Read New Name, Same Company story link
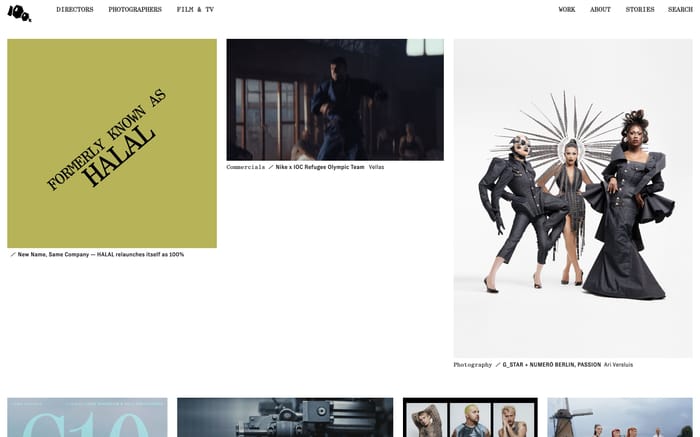Viewport: 700px width, 437px height. pyautogui.click(x=100, y=254)
